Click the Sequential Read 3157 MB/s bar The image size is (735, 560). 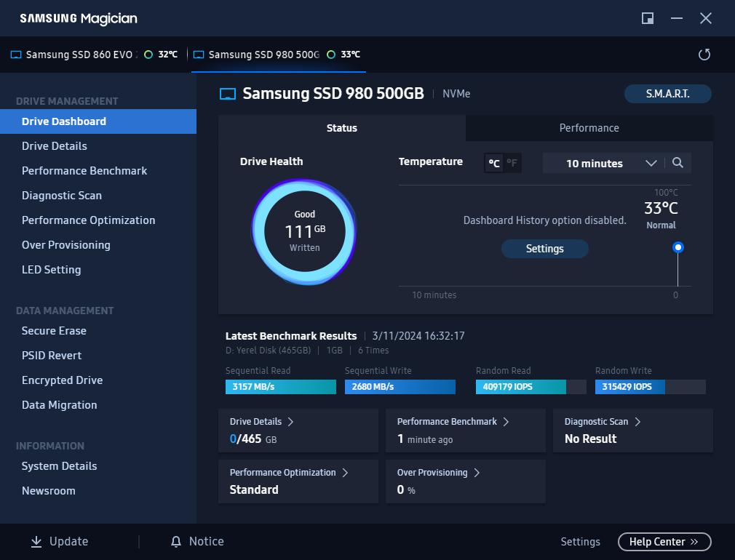click(x=281, y=387)
